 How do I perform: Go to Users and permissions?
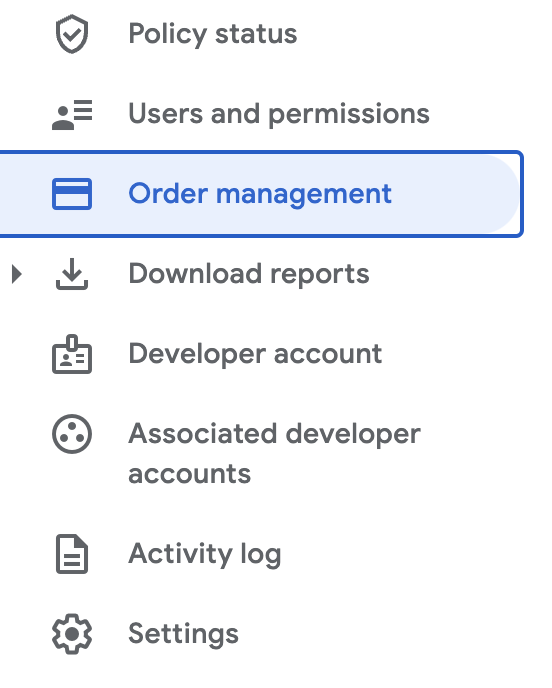[x=279, y=114]
